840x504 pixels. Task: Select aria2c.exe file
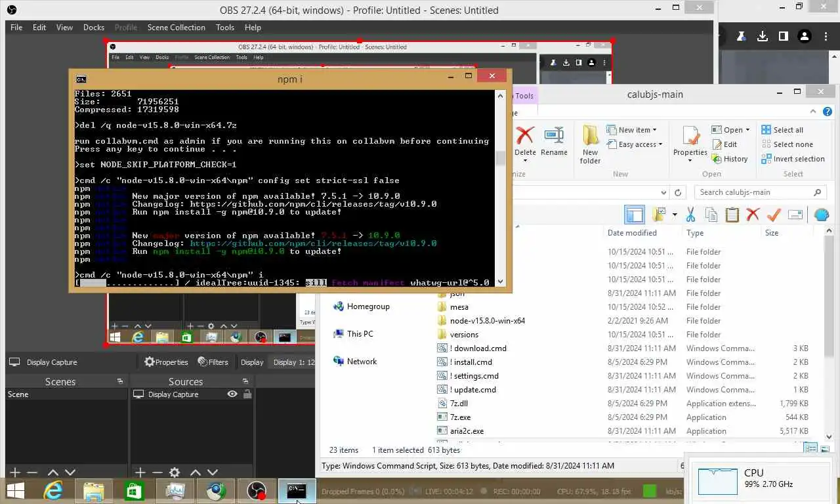467,431
